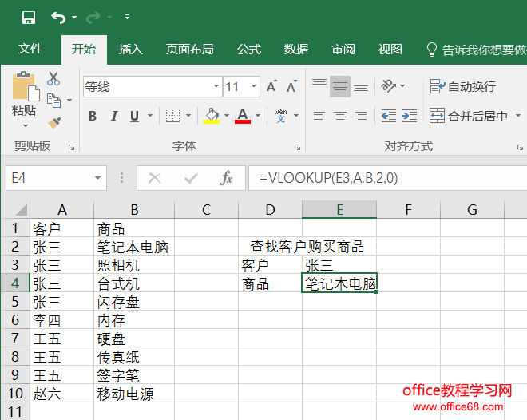The width and height of the screenshot is (527, 420).
Task: Open the Underline style dropdown arrow
Action: click(150, 116)
